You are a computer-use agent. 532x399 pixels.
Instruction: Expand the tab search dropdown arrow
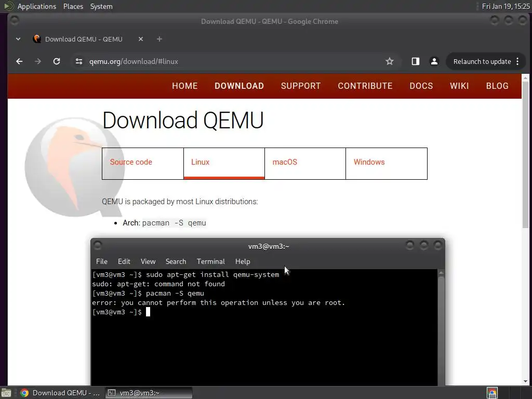coord(18,39)
